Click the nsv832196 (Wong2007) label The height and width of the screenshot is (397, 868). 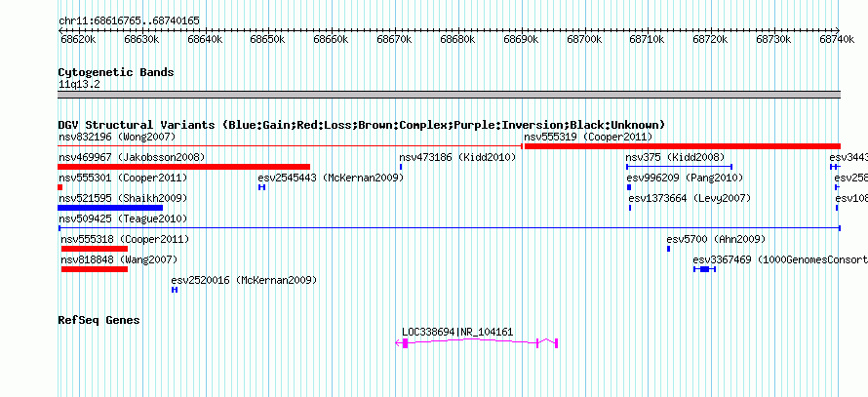click(x=117, y=137)
